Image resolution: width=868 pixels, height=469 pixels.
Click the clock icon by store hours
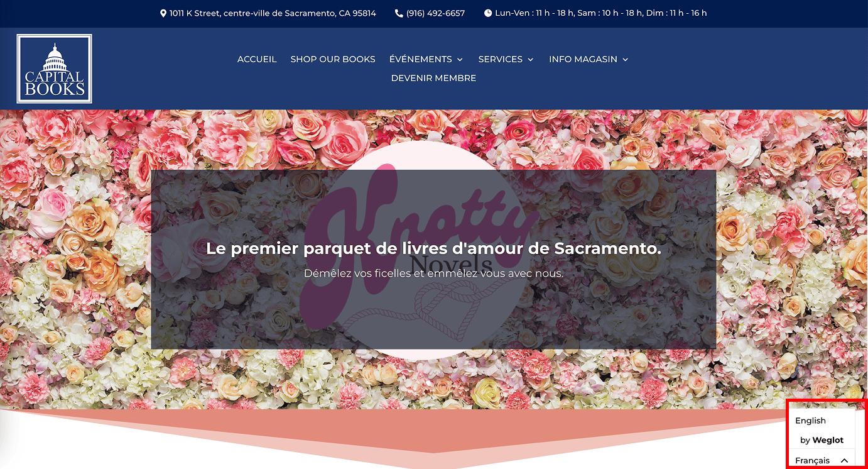click(488, 13)
